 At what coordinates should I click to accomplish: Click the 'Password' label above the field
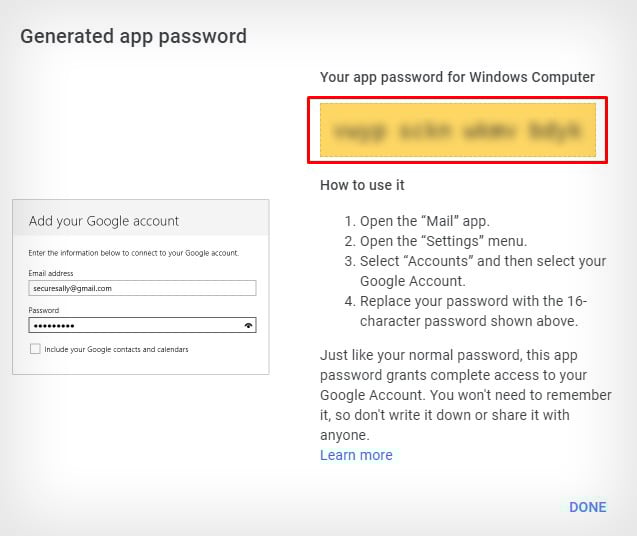(x=44, y=310)
